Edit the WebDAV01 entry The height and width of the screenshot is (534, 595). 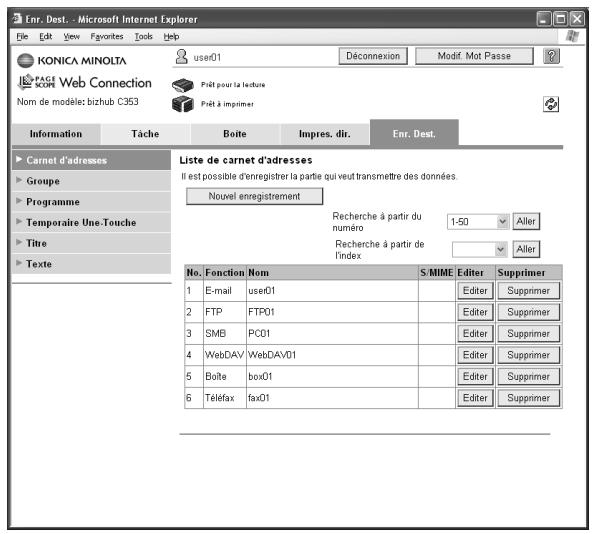[475, 355]
